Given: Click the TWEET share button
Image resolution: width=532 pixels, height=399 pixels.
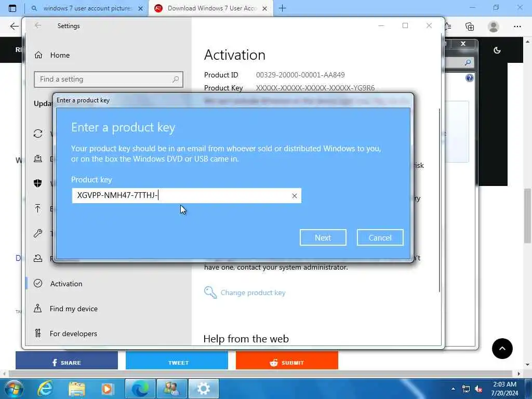Looking at the screenshot, I should point(177,361).
